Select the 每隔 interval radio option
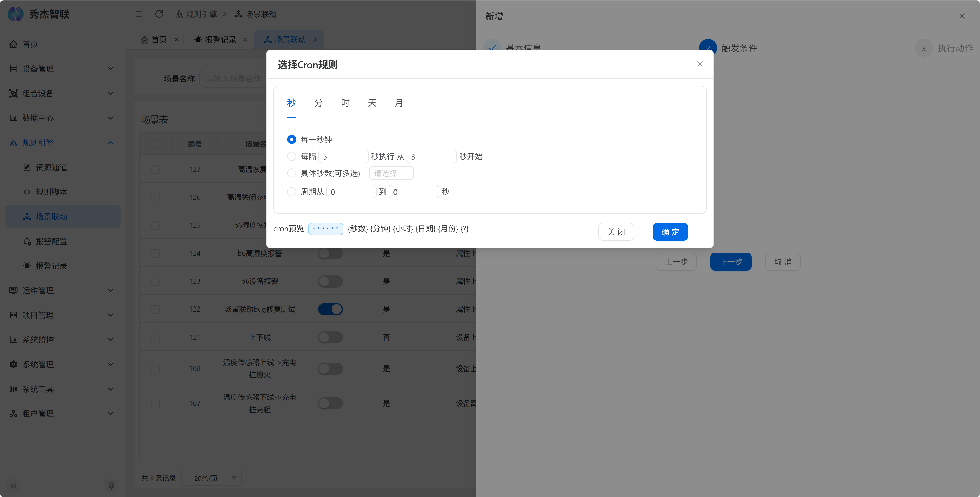 pos(291,156)
